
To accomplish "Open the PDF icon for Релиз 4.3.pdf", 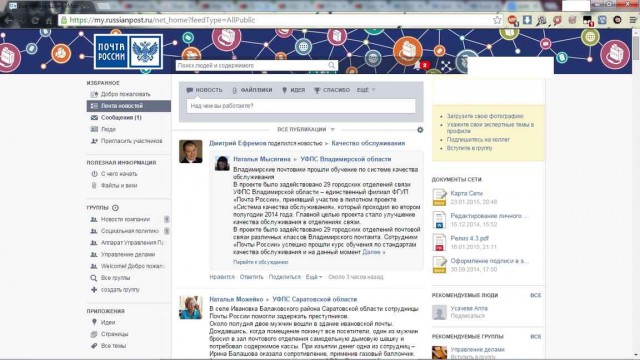I will tap(440, 242).
